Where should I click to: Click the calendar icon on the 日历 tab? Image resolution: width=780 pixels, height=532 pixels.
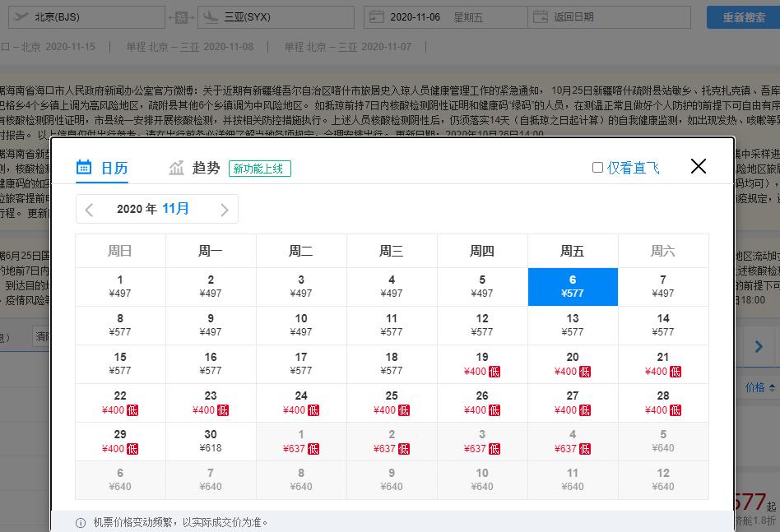pos(85,167)
